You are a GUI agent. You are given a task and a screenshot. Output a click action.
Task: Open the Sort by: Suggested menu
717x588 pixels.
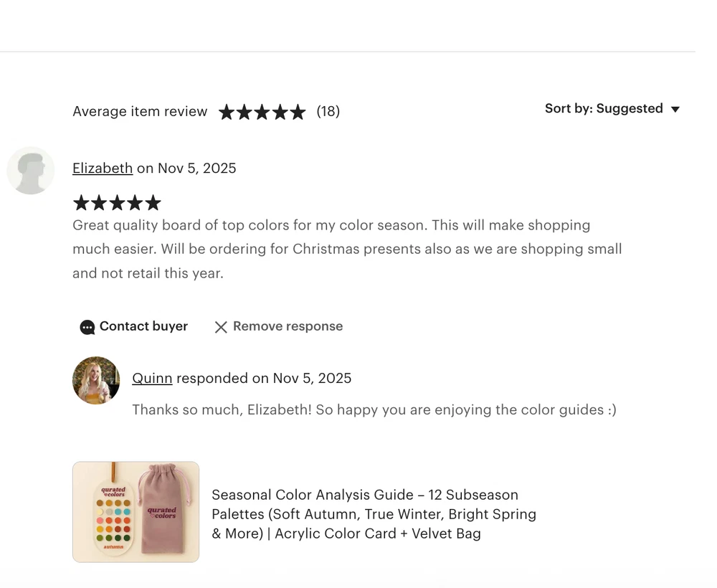point(604,109)
